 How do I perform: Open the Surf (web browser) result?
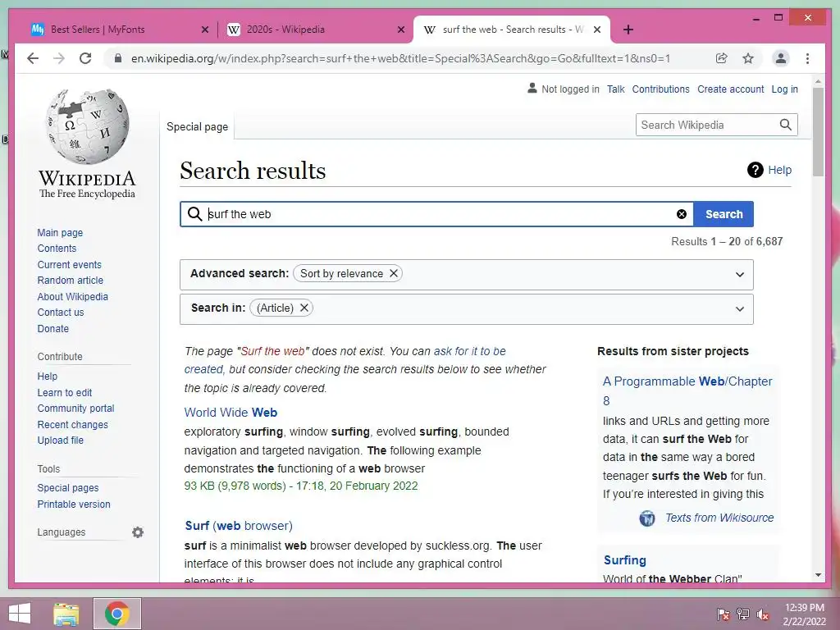click(239, 526)
